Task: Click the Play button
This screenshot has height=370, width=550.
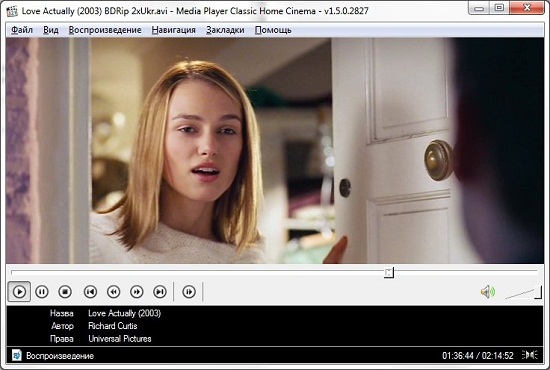Action: [x=19, y=291]
